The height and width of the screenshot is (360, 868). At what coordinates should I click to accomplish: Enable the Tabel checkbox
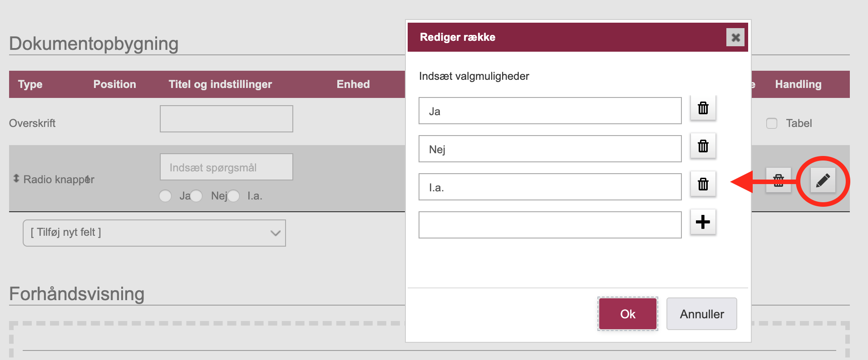click(x=772, y=123)
